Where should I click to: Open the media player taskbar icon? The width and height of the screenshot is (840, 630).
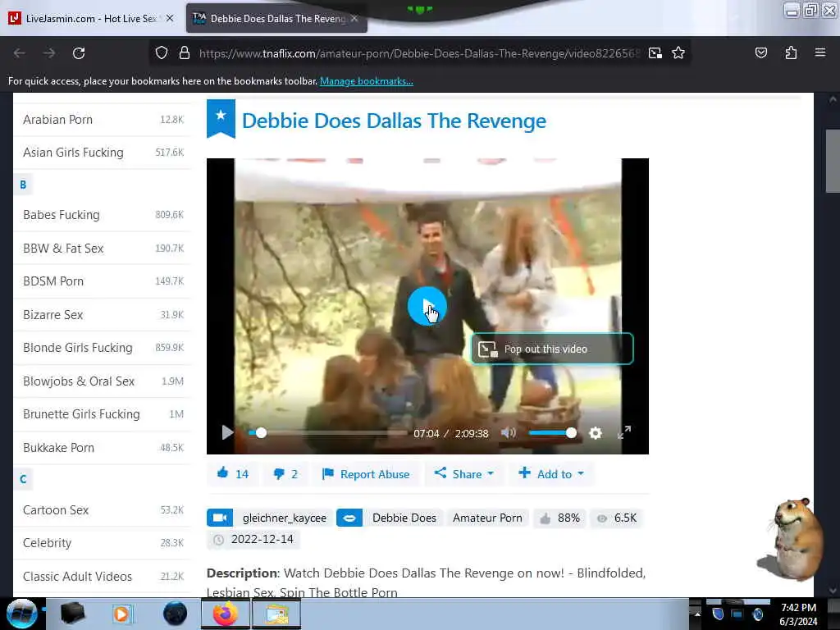coord(121,614)
